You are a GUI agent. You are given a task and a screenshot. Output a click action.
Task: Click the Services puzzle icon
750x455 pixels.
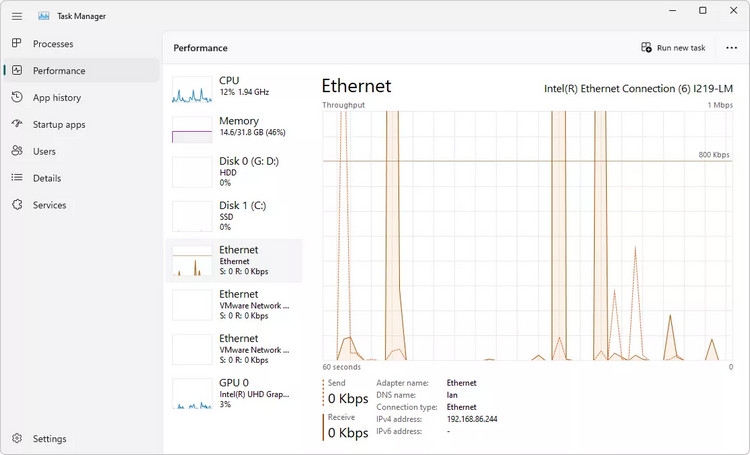coord(17,205)
